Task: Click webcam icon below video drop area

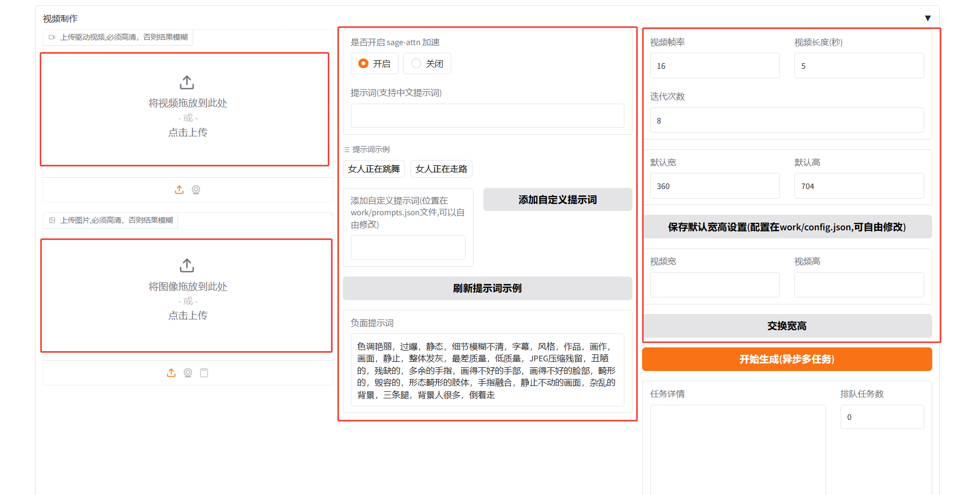Action: pyautogui.click(x=196, y=190)
